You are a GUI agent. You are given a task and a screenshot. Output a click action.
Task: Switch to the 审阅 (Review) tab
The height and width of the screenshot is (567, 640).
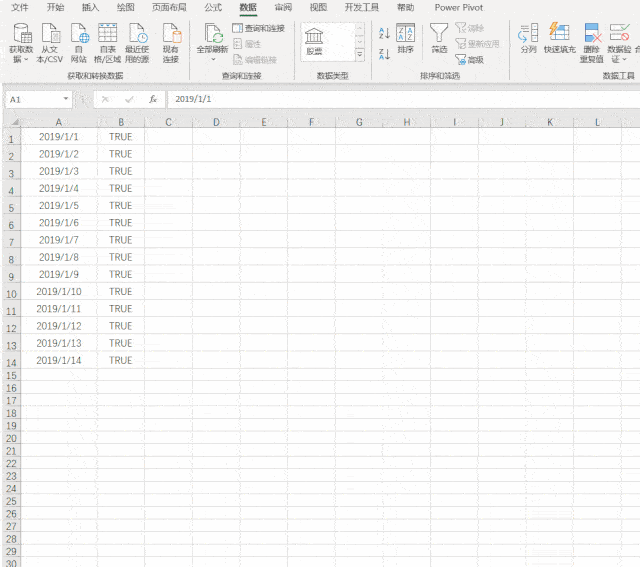(x=283, y=7)
